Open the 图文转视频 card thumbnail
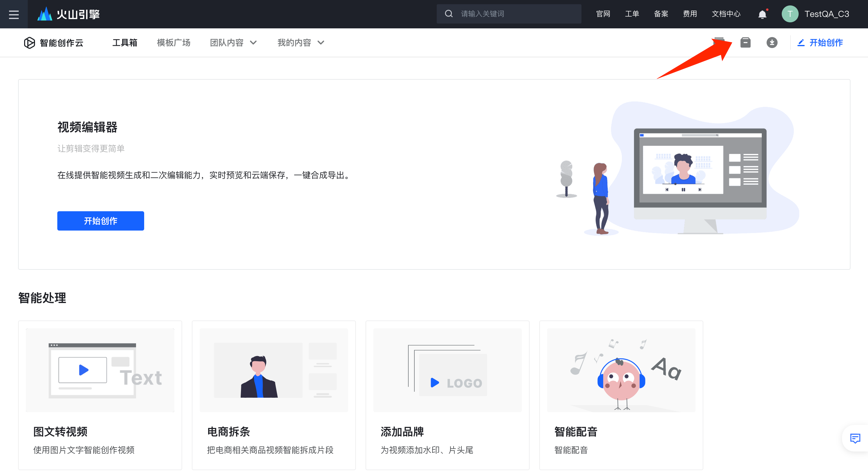This screenshot has height=475, width=868. click(100, 370)
